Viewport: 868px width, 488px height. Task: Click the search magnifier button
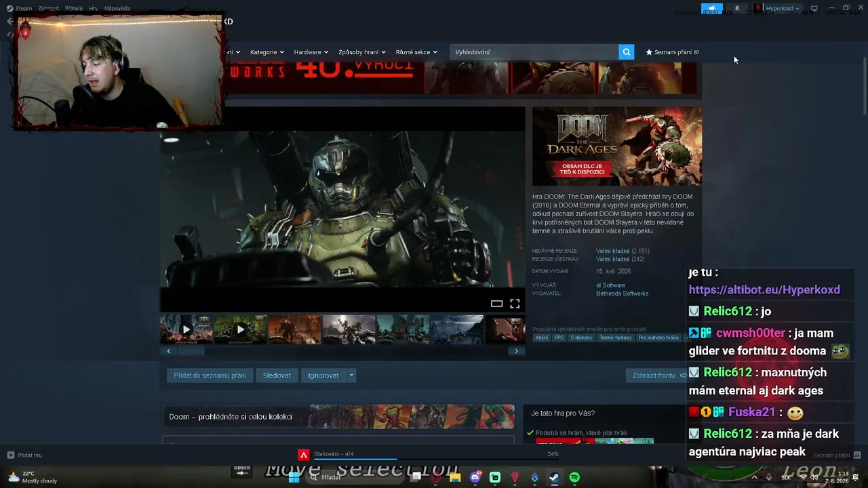click(626, 52)
